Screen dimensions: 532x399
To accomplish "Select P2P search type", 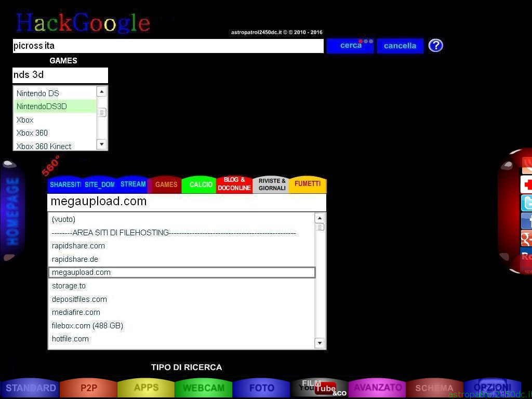I will click(x=88, y=388).
